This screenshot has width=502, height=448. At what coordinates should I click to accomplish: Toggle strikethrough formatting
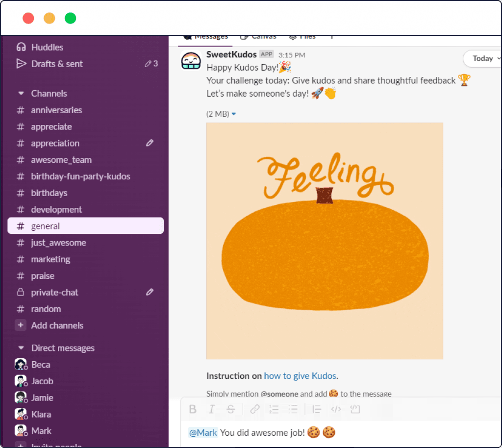point(230,409)
